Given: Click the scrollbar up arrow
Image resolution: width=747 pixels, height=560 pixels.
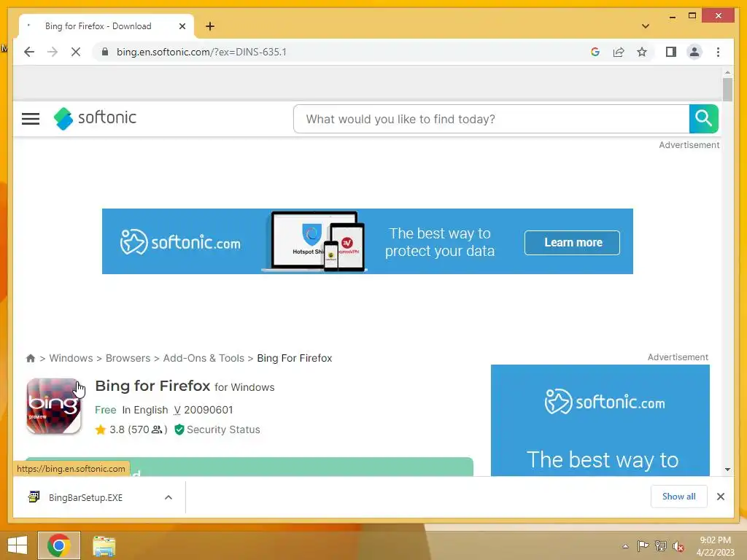Looking at the screenshot, I should pyautogui.click(x=727, y=72).
